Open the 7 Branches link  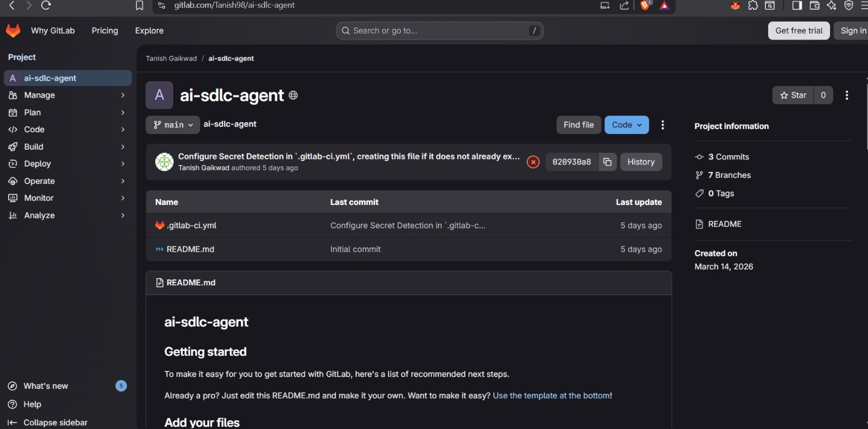(x=730, y=175)
